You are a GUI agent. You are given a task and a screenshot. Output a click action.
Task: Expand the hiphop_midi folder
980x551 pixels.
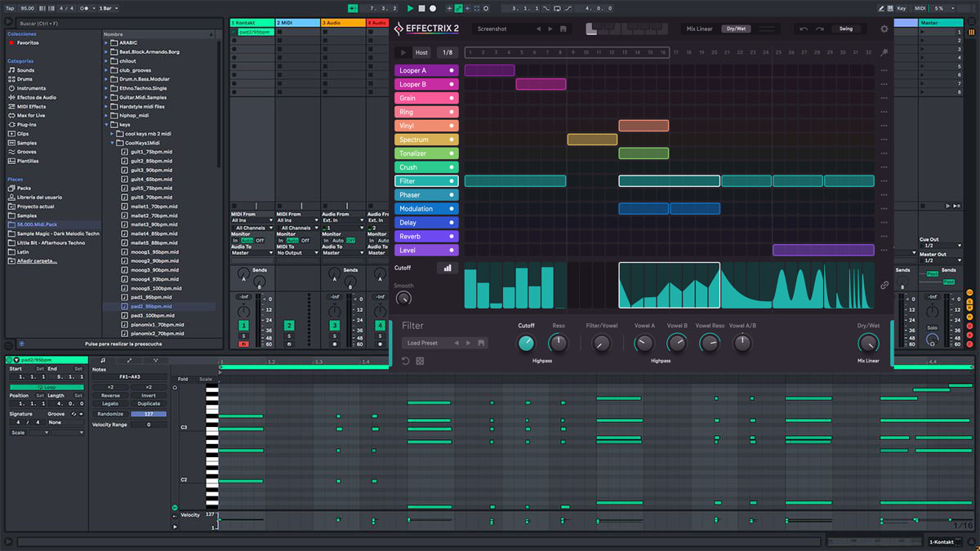tap(106, 116)
